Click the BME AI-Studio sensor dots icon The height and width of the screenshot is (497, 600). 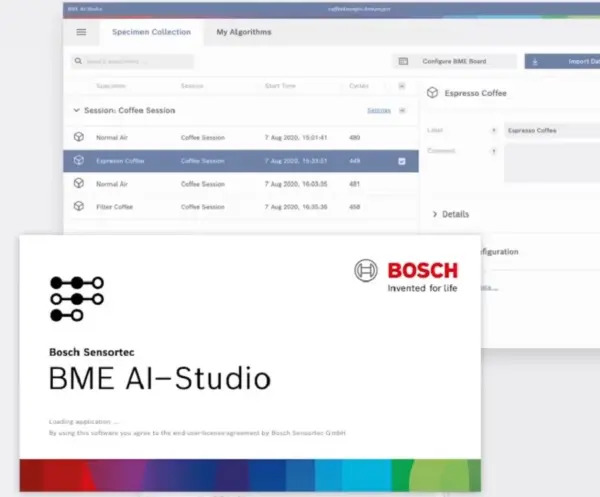coord(76,299)
